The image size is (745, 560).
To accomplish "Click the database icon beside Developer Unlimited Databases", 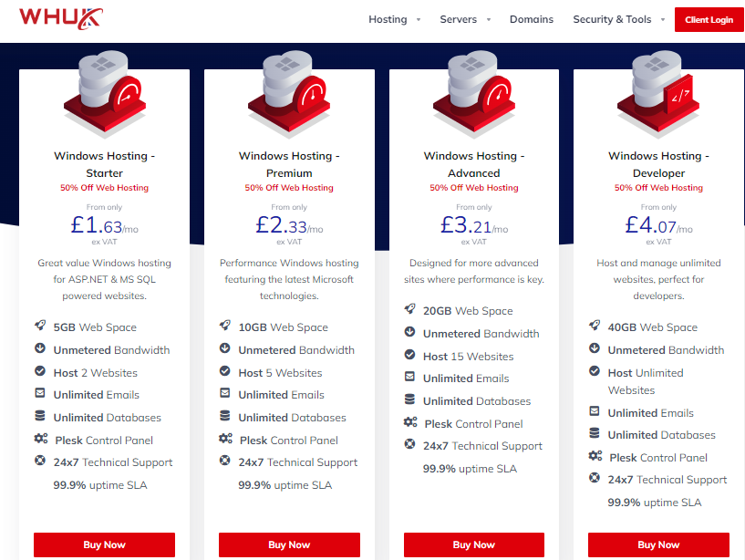I will tap(595, 433).
